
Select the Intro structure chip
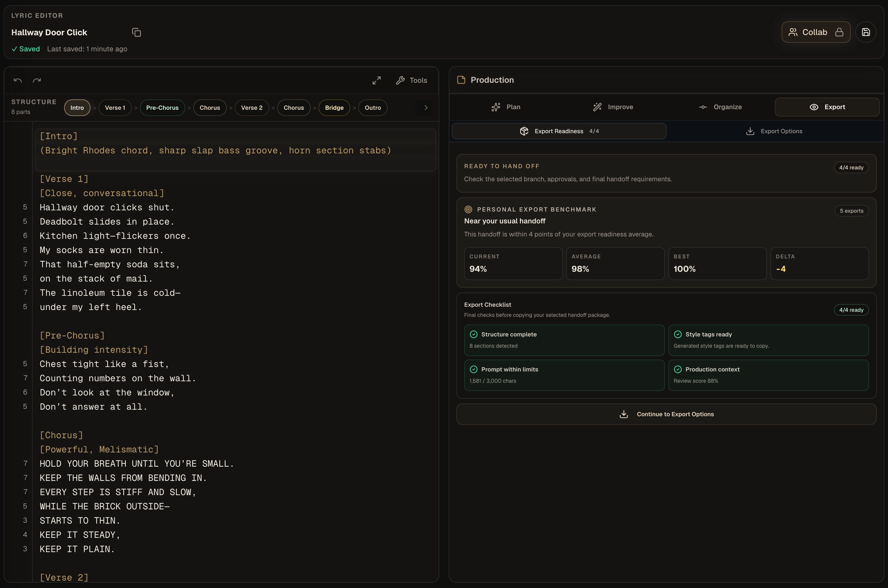point(77,108)
